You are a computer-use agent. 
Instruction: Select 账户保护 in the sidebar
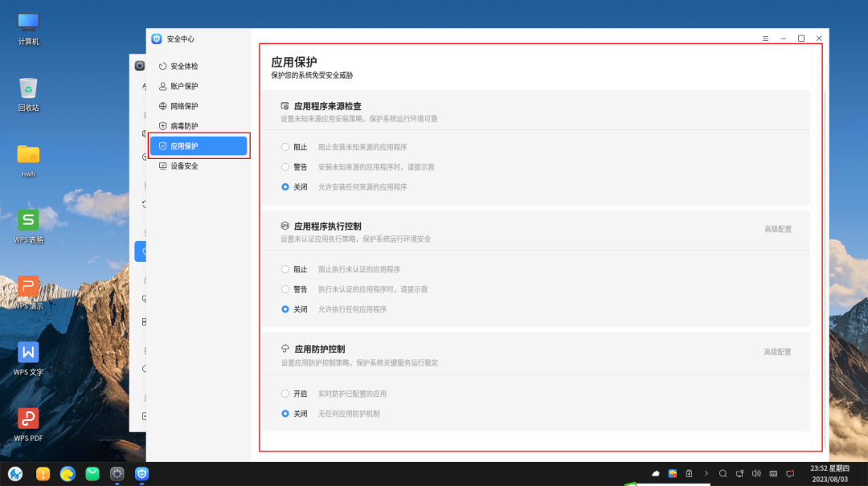click(x=184, y=86)
